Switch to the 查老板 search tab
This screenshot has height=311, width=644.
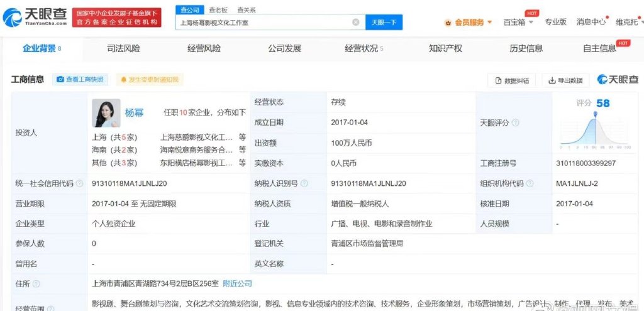[x=218, y=10]
